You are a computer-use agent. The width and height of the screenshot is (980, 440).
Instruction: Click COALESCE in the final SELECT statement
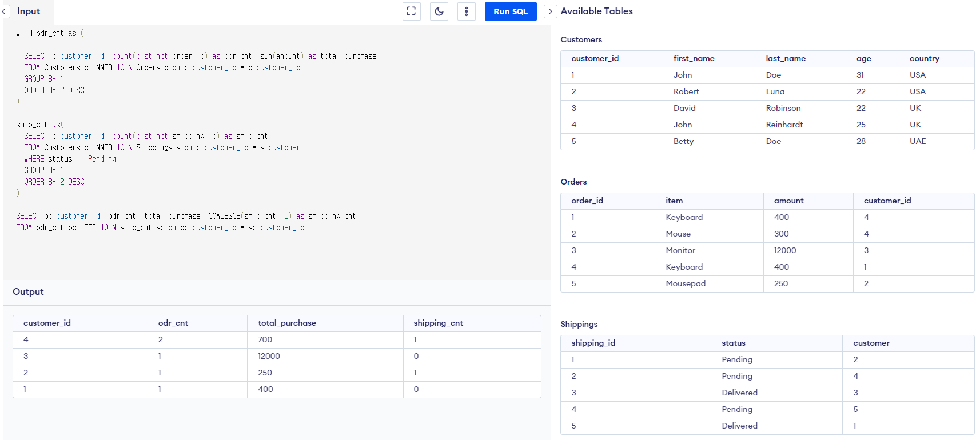[x=224, y=216]
